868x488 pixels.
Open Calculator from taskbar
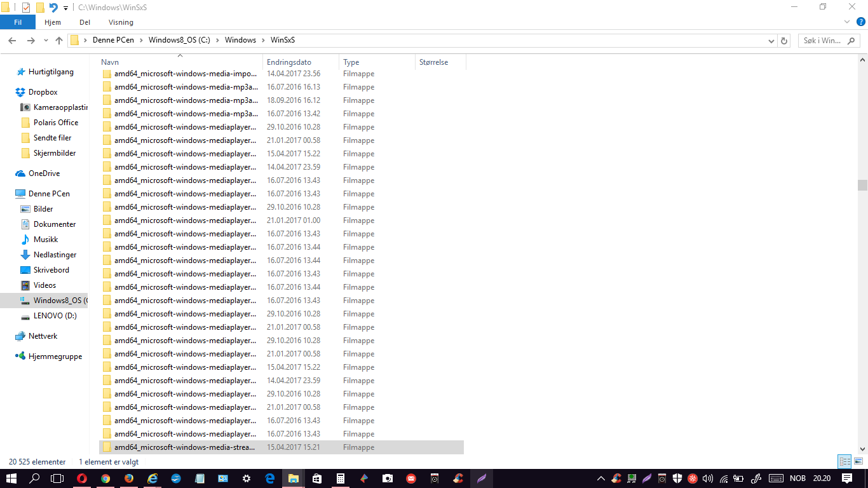(341, 478)
